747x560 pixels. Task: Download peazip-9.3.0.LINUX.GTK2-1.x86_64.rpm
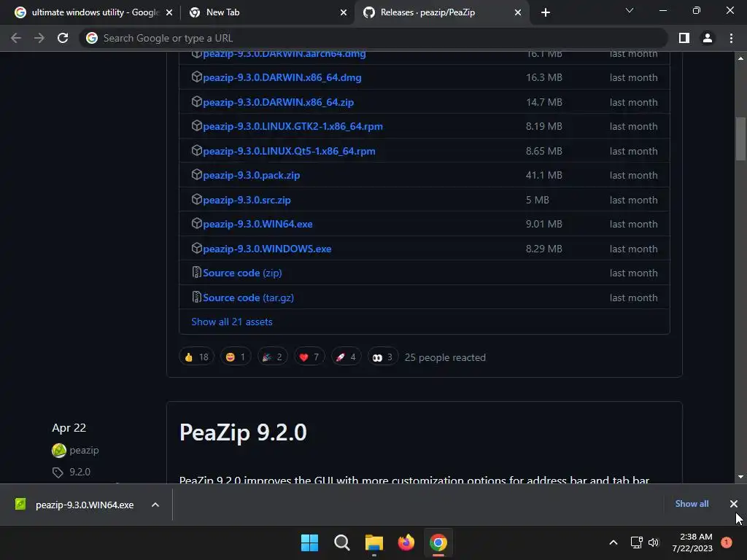pos(293,127)
